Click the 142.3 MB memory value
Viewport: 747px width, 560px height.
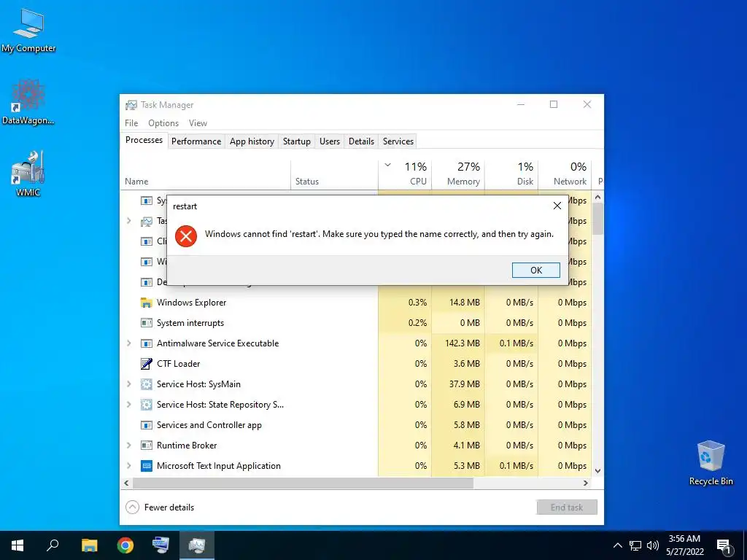tap(462, 343)
